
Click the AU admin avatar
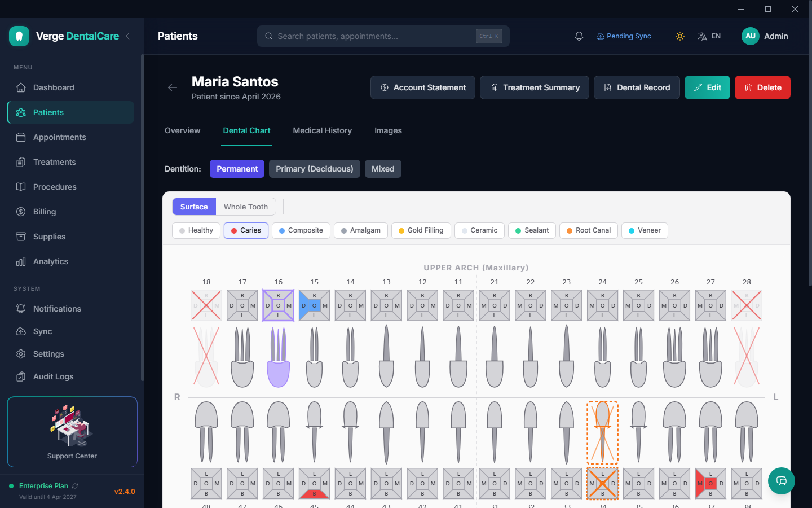(x=751, y=36)
